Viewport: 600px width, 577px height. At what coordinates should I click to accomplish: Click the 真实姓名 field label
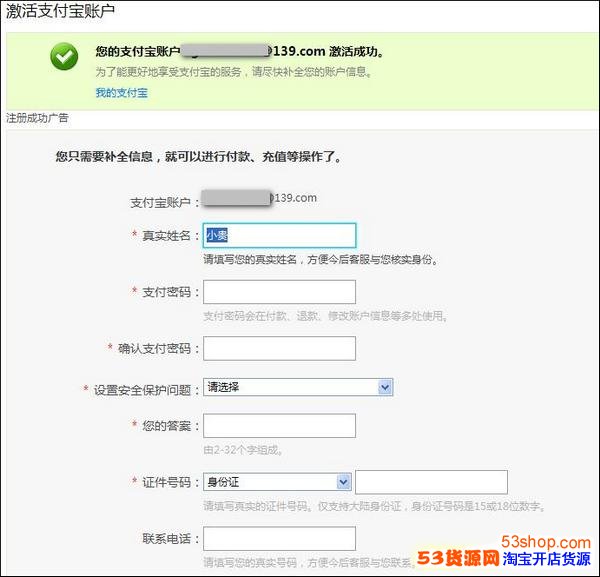tap(166, 235)
